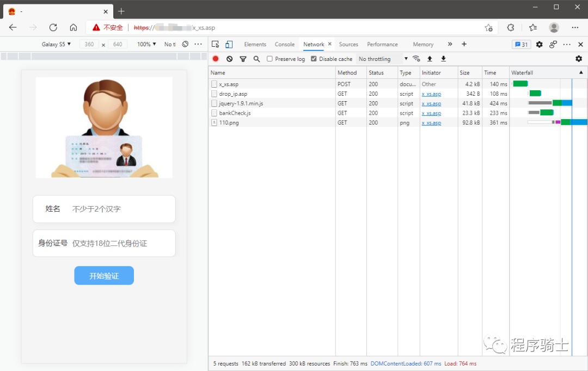Expand the Galaxy S5 device dropdown
This screenshot has height=371, width=588.
56,45
